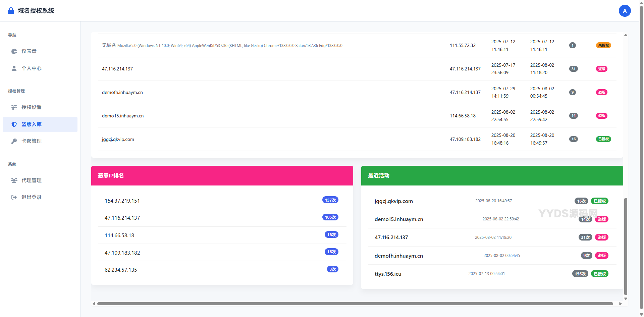The height and width of the screenshot is (317, 644).
Task: Select 授权设置 under 授权管理
Action: coord(32,107)
